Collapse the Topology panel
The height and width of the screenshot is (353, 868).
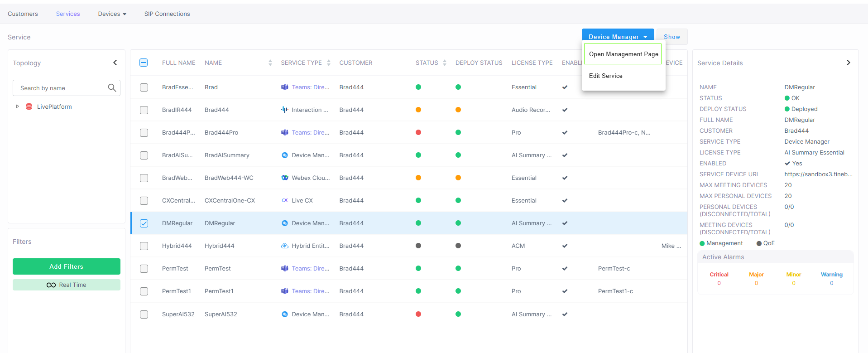click(x=115, y=63)
